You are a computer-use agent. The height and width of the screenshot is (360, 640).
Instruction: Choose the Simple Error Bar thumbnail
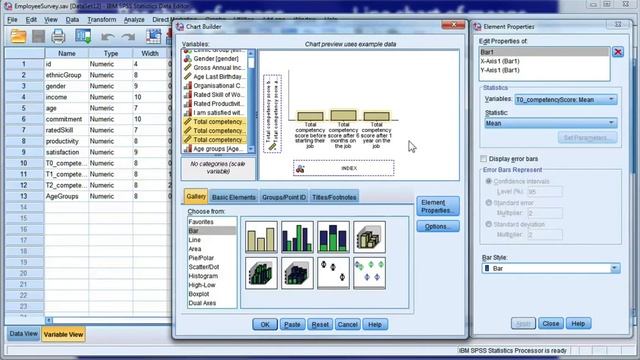pos(333,273)
